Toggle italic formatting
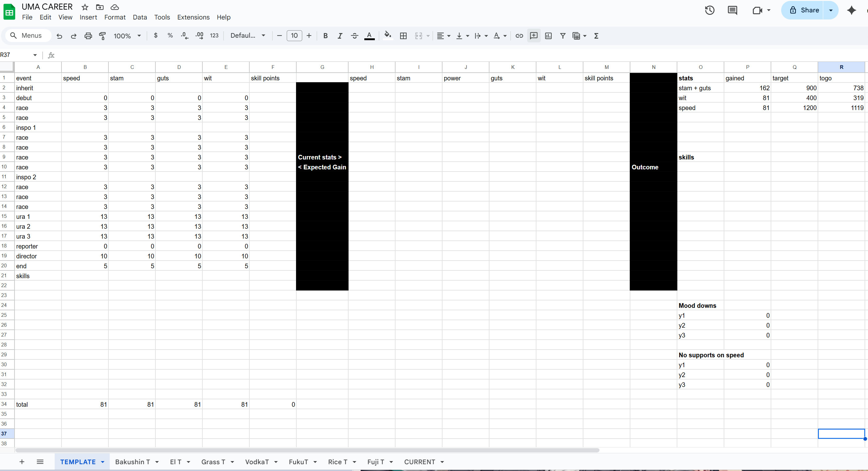 (340, 36)
